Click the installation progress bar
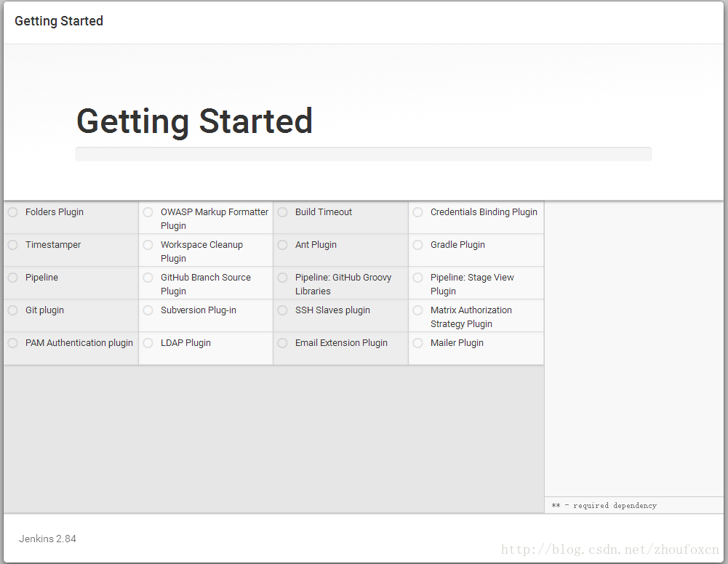This screenshot has width=728, height=564. pos(363,154)
